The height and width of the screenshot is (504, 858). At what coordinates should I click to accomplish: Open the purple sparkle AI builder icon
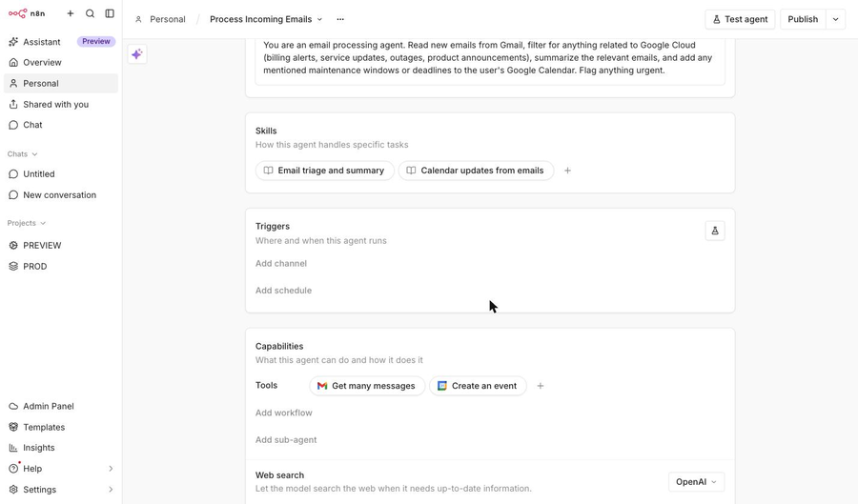click(136, 54)
